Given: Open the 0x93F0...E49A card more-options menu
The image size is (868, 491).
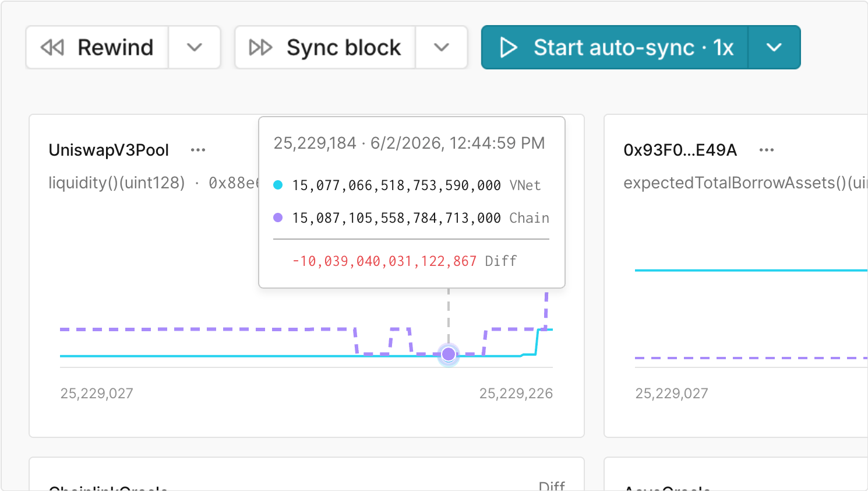Looking at the screenshot, I should (x=767, y=150).
